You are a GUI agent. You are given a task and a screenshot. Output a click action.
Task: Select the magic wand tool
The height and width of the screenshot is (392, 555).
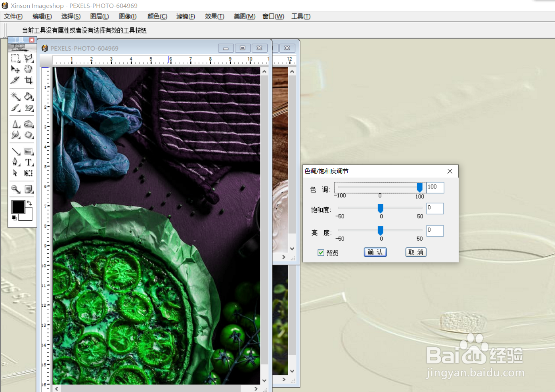(15, 96)
